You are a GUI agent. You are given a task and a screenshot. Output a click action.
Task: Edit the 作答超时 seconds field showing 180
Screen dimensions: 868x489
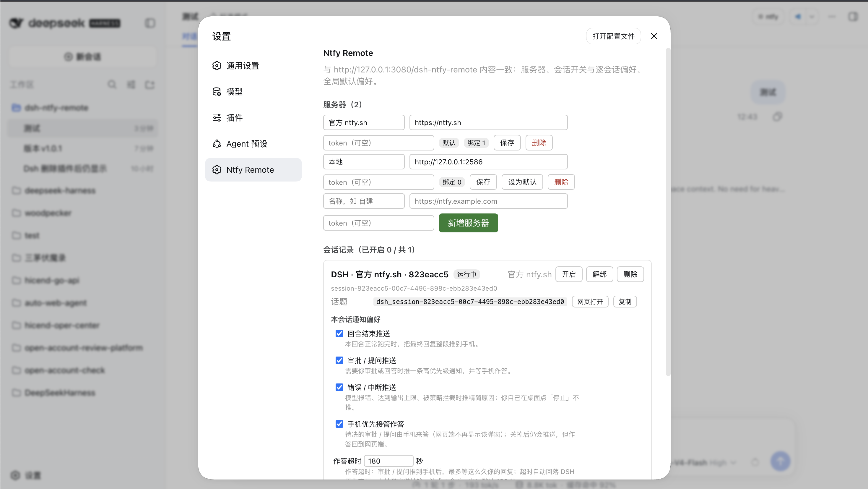click(389, 461)
